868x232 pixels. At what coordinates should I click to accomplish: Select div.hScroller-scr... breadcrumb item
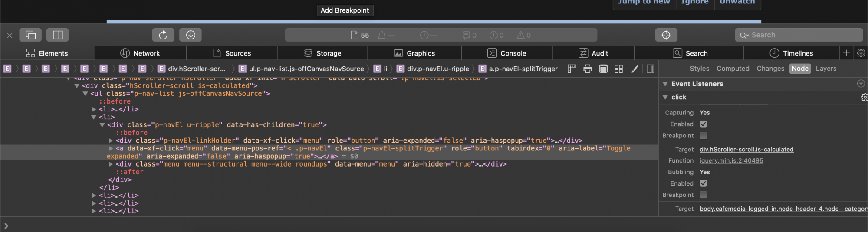(x=191, y=69)
